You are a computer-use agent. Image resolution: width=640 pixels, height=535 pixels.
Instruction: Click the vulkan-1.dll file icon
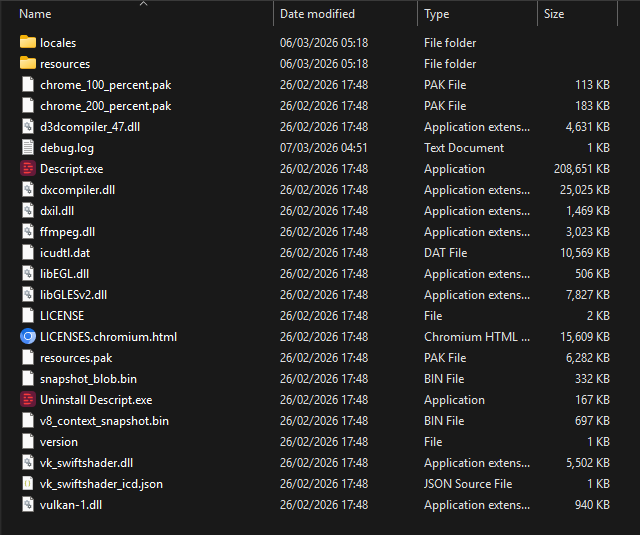pyautogui.click(x=28, y=504)
